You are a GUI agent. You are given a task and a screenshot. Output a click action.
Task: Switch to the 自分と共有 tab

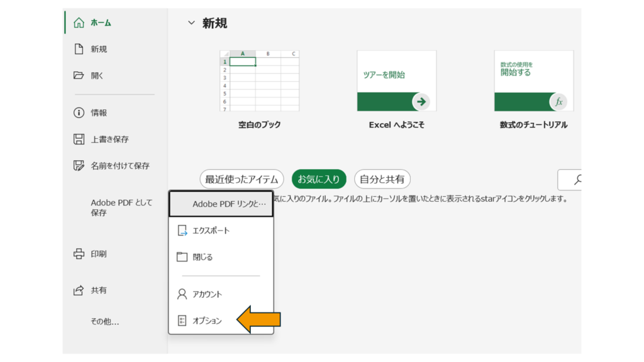(x=382, y=179)
